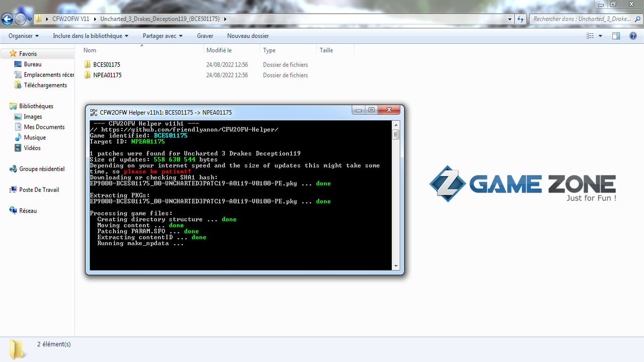Viewport: 644px width, 362px height.
Task: Click the Graver toolbar item
Action: [205, 36]
